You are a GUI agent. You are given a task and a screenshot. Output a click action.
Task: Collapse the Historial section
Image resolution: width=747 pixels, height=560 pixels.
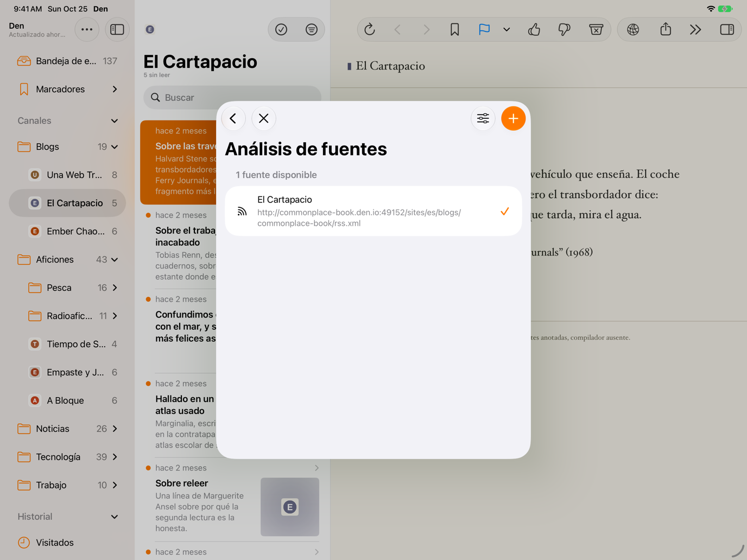(115, 517)
